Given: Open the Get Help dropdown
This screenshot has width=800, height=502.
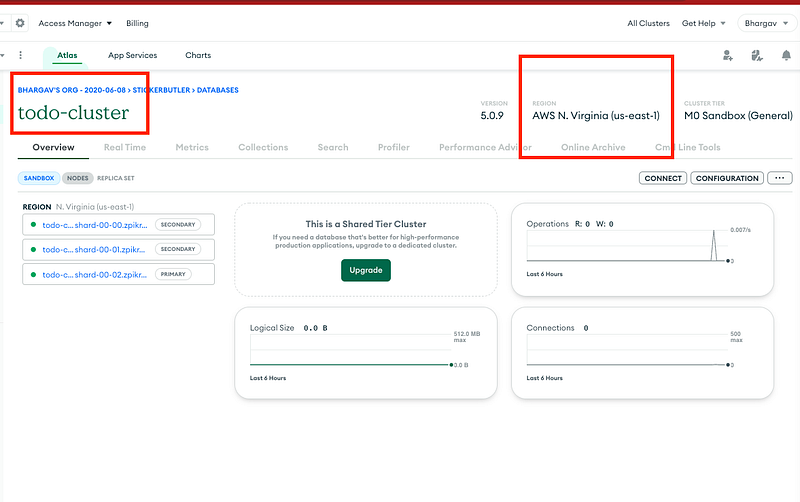Looking at the screenshot, I should click(704, 23).
